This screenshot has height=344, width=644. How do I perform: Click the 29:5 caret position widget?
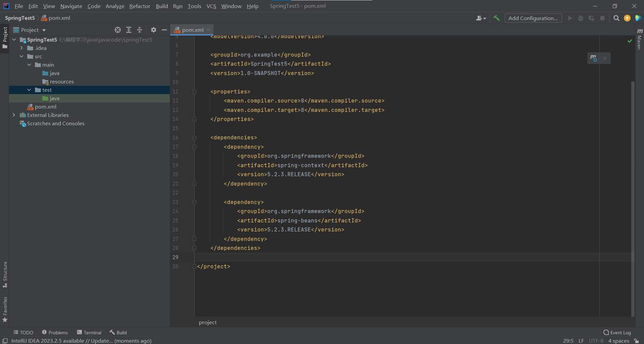[x=568, y=341]
